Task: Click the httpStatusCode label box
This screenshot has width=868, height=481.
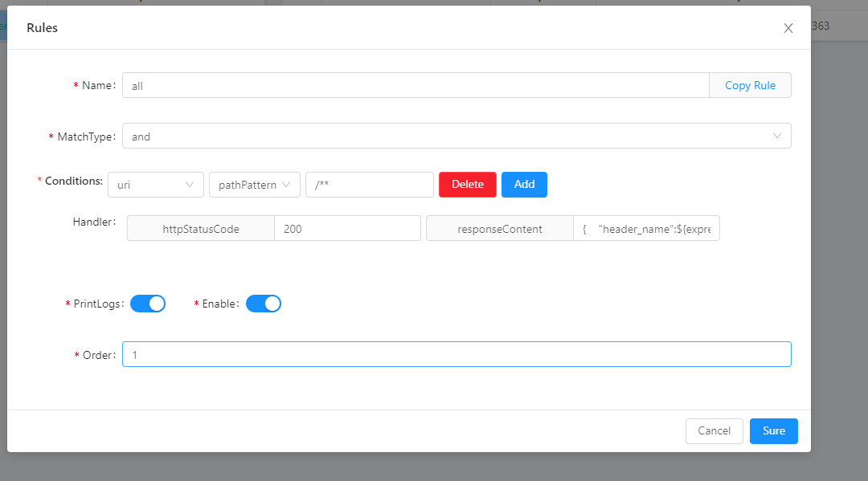Action: pyautogui.click(x=201, y=228)
